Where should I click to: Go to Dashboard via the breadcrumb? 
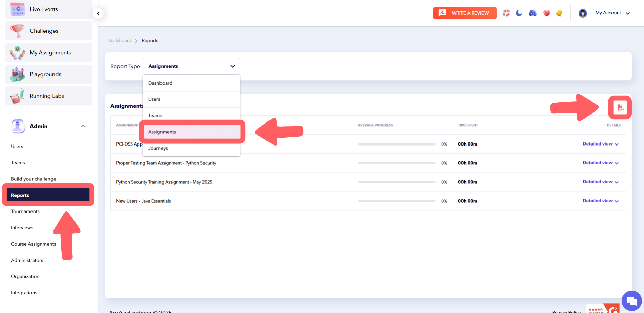119,40
